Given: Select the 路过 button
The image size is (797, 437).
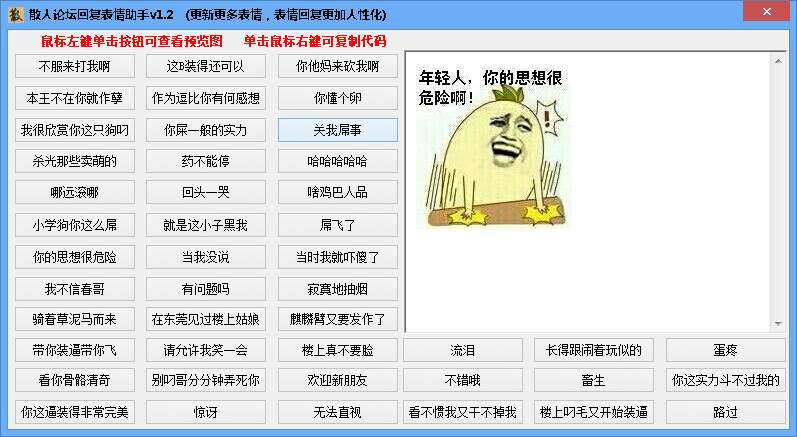Looking at the screenshot, I should pyautogui.click(x=725, y=412).
